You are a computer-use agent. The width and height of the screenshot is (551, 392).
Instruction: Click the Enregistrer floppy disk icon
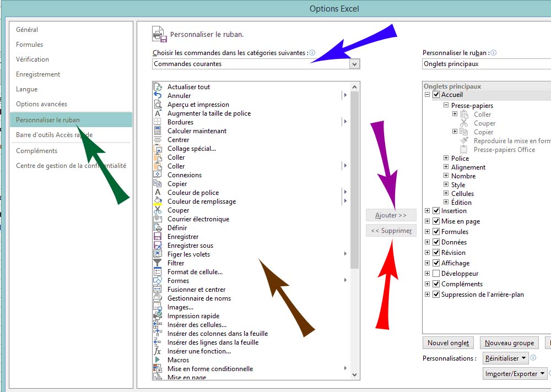158,237
